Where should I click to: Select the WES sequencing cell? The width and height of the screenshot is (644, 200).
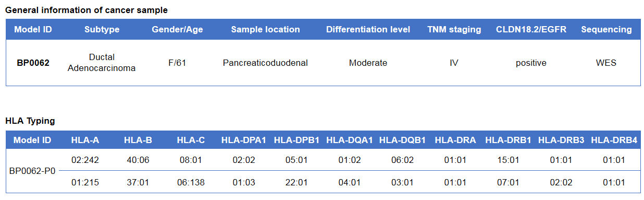[606, 63]
